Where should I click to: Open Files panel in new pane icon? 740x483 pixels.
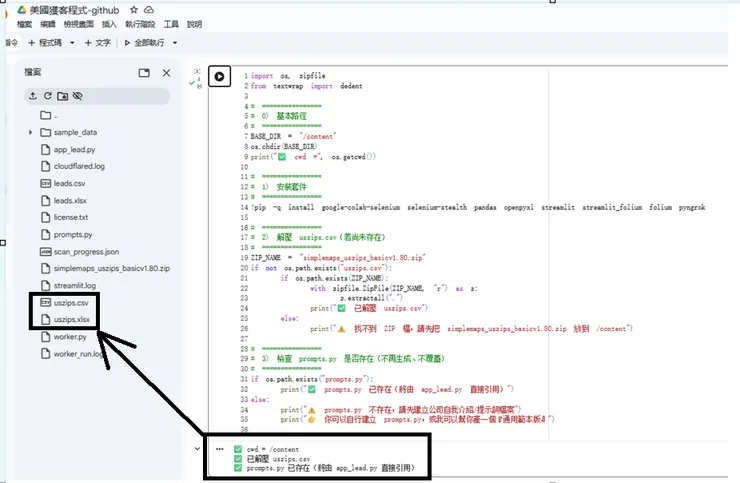click(x=144, y=73)
